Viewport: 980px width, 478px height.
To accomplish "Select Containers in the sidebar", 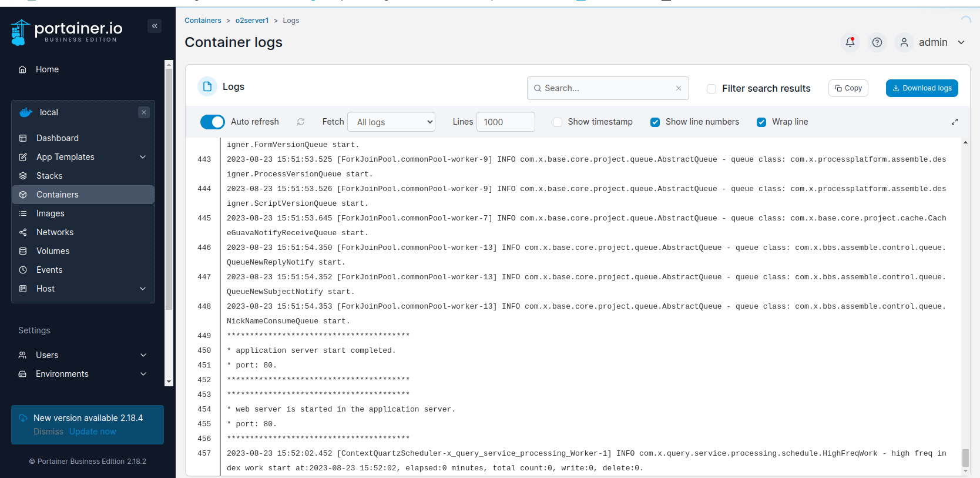I will click(x=83, y=195).
